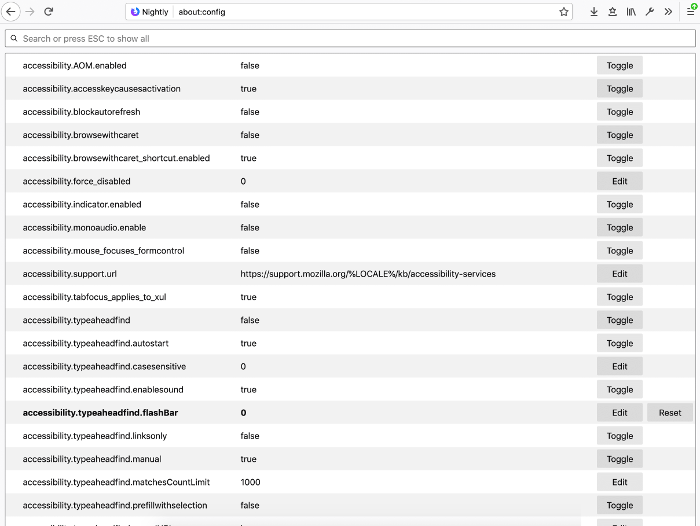Click the preference search box

click(350, 39)
